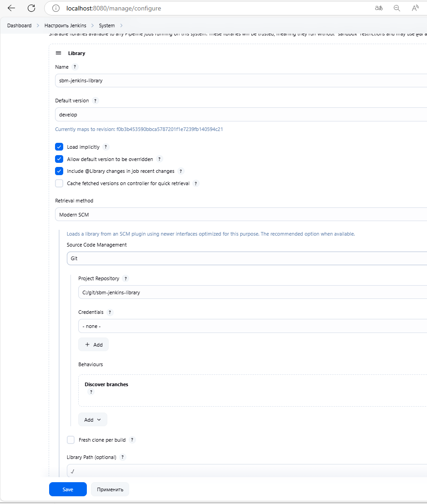This screenshot has width=427, height=504.
Task: Click the browser back arrow
Action: [x=11, y=8]
